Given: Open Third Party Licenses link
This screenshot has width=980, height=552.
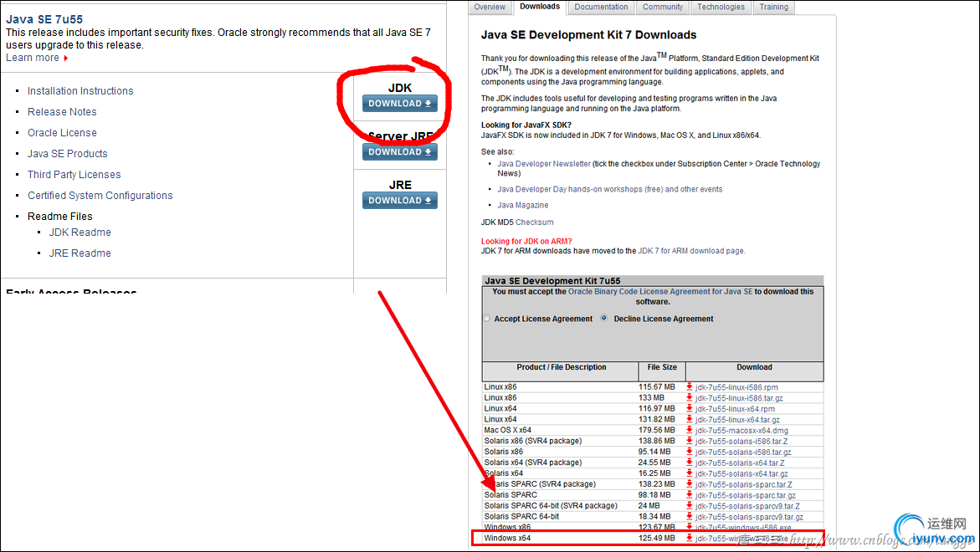Looking at the screenshot, I should pos(74,175).
